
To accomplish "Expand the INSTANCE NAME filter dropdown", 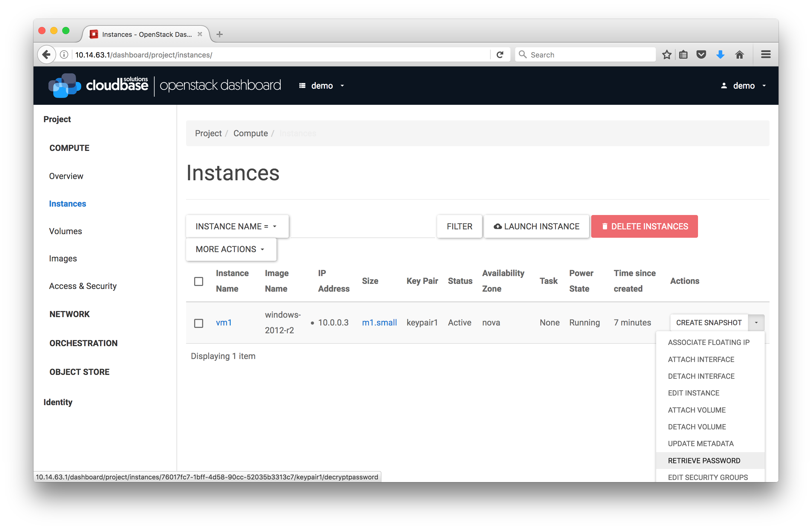I will tap(237, 226).
